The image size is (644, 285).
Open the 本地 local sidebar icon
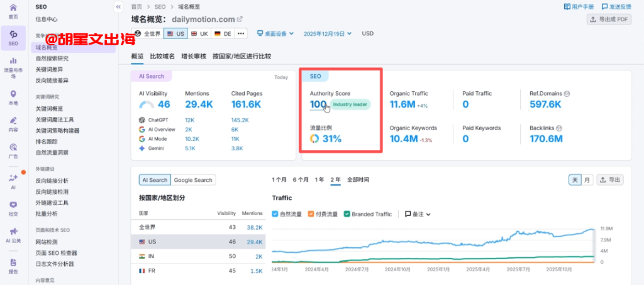point(13,98)
